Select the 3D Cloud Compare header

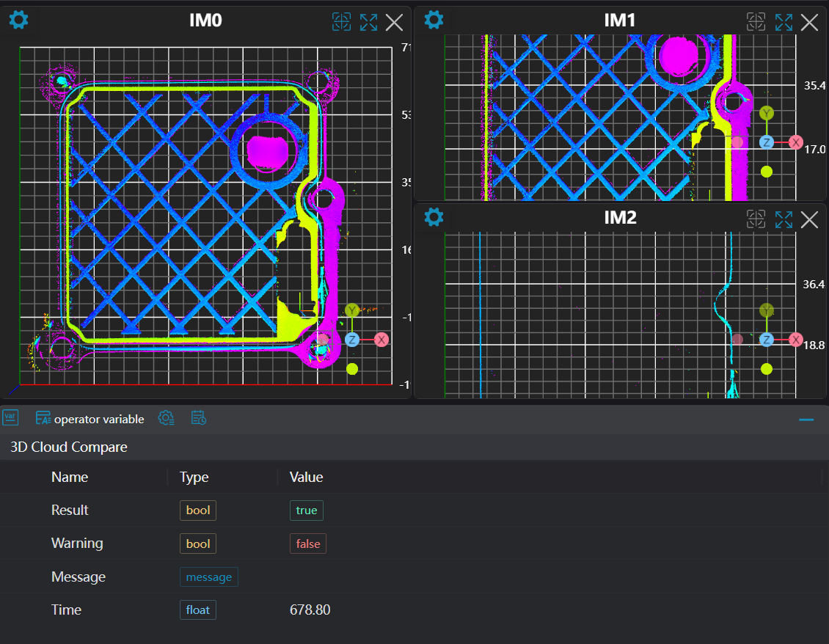click(x=69, y=447)
